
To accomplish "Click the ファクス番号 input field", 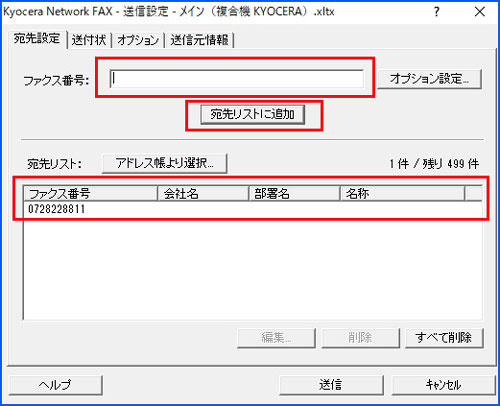I will click(237, 79).
